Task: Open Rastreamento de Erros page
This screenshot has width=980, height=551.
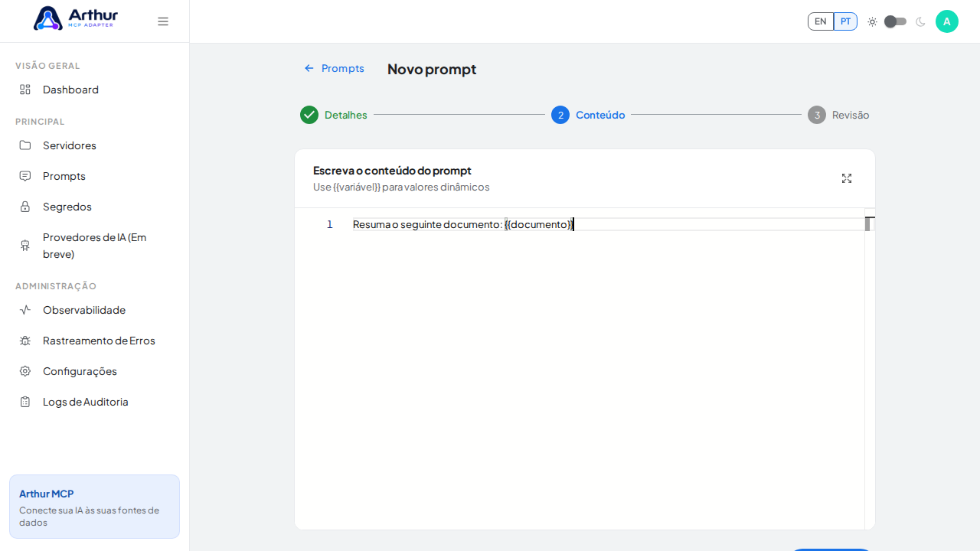Action: coord(94,341)
